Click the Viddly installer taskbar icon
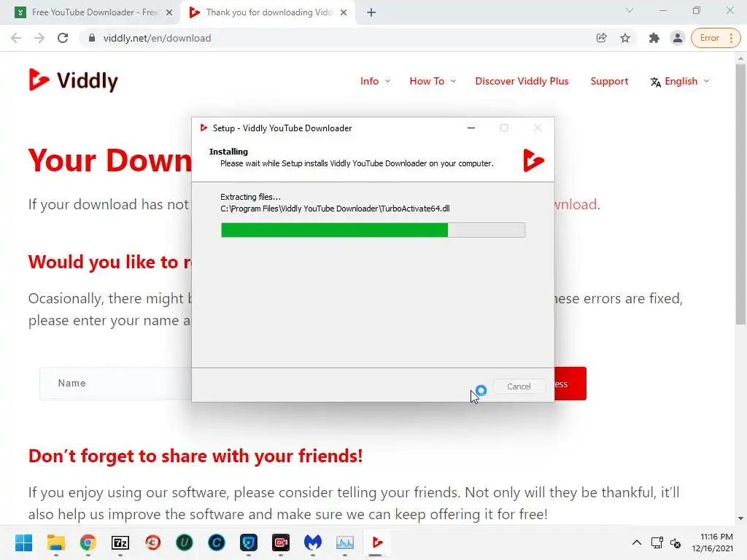The width and height of the screenshot is (747, 560). pos(377,542)
